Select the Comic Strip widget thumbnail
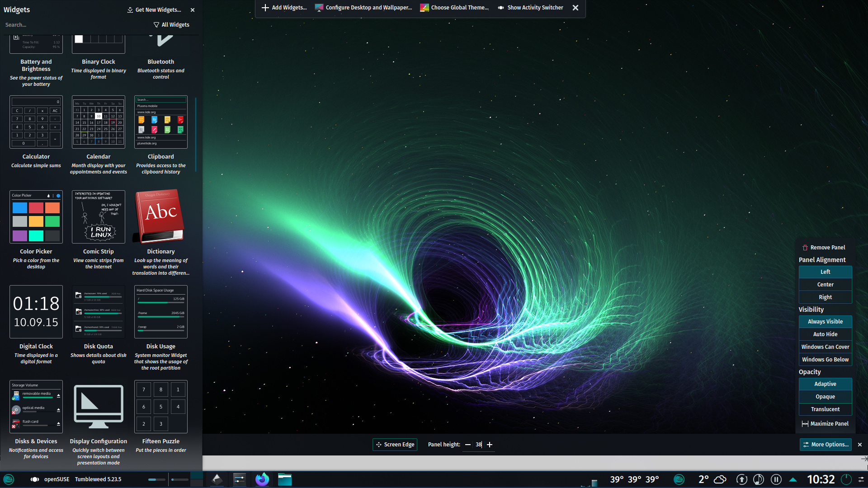868x488 pixels. tap(99, 217)
